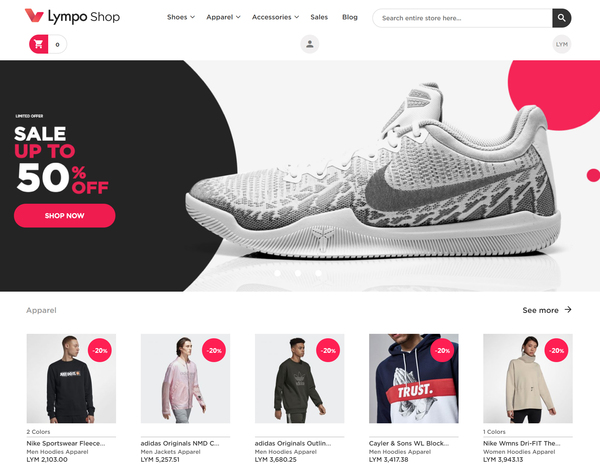
Task: Open the Sales menu item
Action: [x=319, y=17]
